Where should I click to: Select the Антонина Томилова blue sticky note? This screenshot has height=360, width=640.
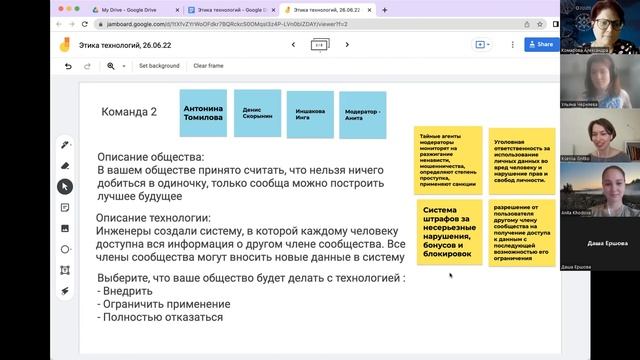tap(203, 113)
